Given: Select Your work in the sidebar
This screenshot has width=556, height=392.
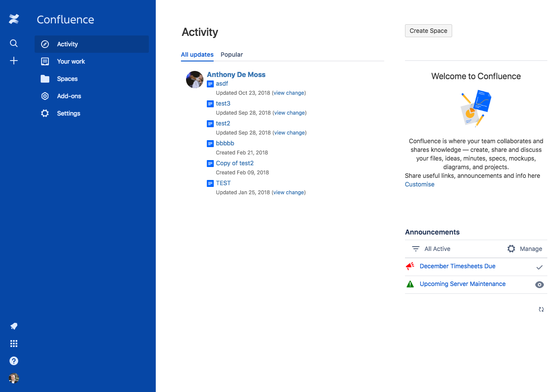Looking at the screenshot, I should click(92, 61).
